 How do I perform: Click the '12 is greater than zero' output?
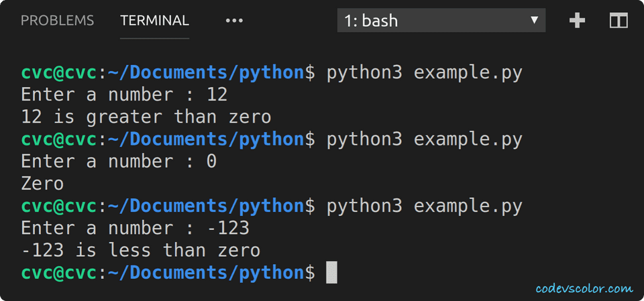pyautogui.click(x=146, y=117)
